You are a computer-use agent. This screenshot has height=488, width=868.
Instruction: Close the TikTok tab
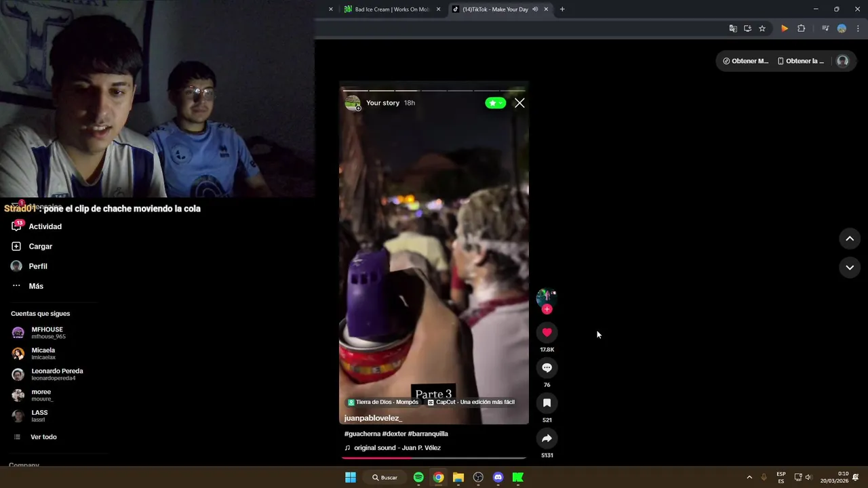coord(546,9)
